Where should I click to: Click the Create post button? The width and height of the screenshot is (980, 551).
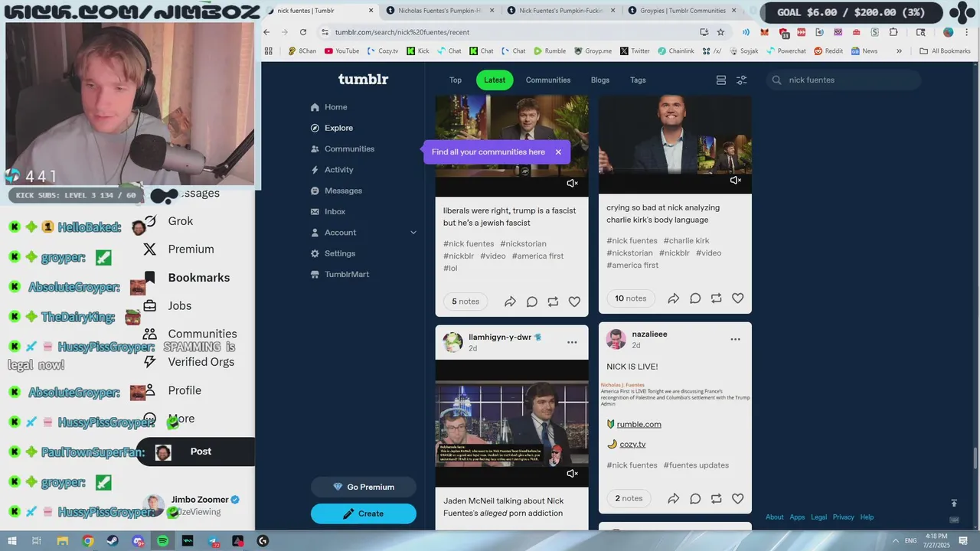364,514
